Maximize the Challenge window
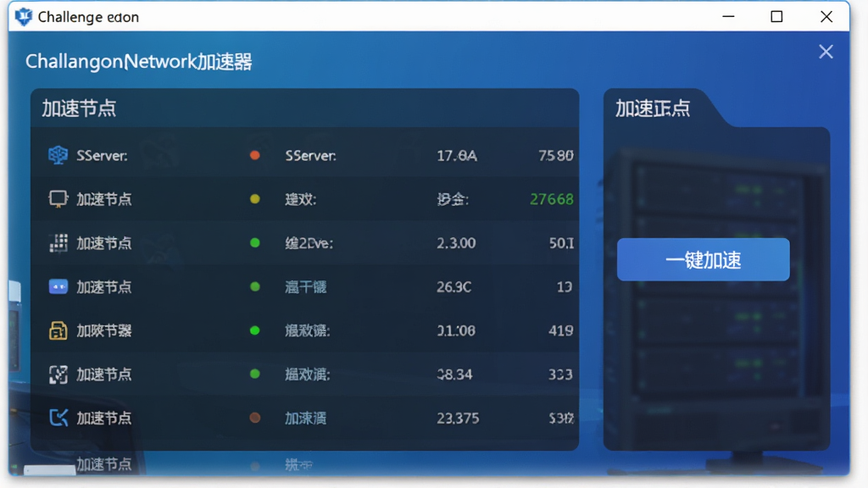 click(x=776, y=17)
